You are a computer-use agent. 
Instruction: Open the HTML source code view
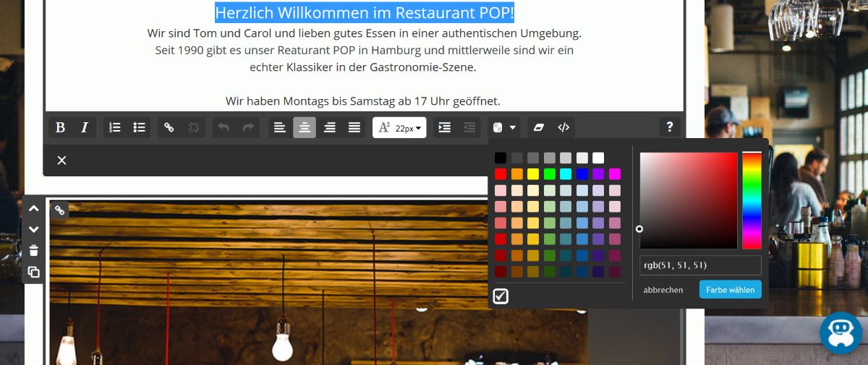(x=563, y=128)
